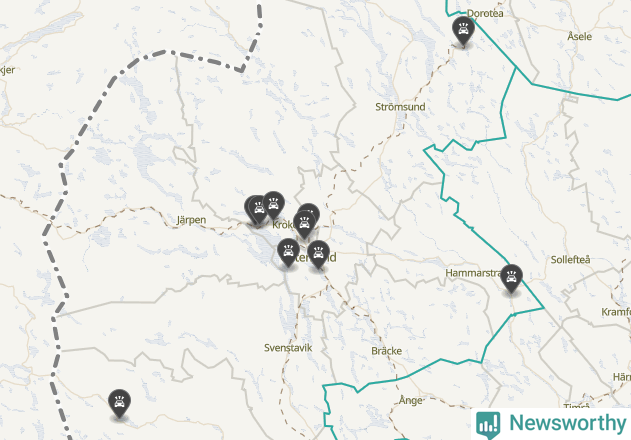Select the front marker nearest the Järpen label
The image size is (631, 440).
(x=259, y=209)
